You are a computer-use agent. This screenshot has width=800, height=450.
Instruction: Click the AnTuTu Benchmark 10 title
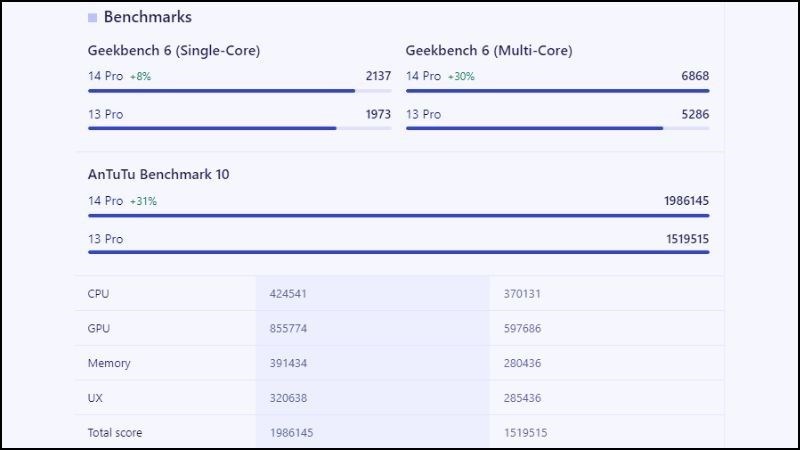pos(159,174)
